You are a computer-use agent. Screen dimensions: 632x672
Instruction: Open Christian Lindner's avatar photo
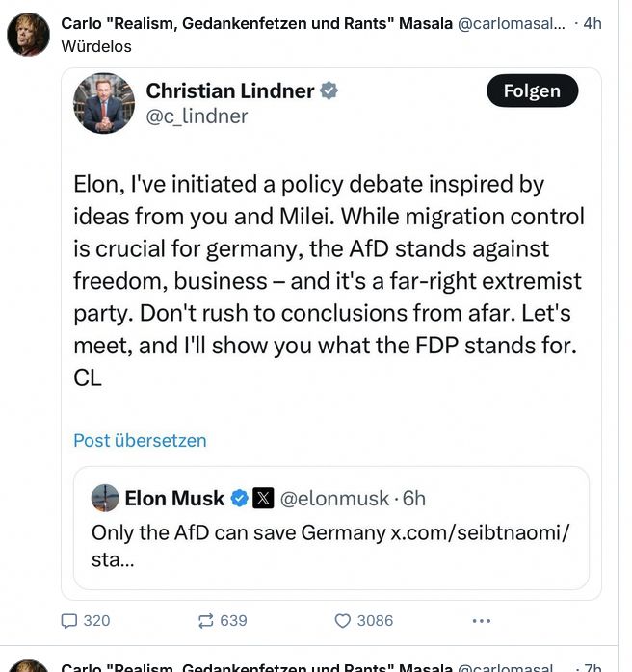pyautogui.click(x=104, y=103)
